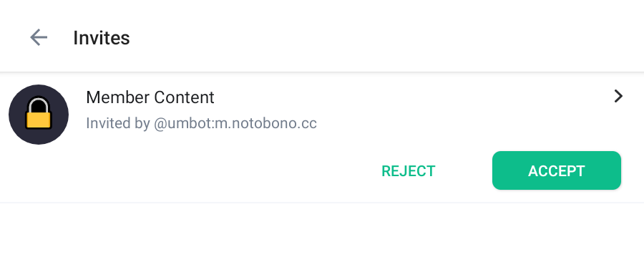The image size is (644, 270).
Task: Return to previous screen via back arrow
Action: click(39, 37)
